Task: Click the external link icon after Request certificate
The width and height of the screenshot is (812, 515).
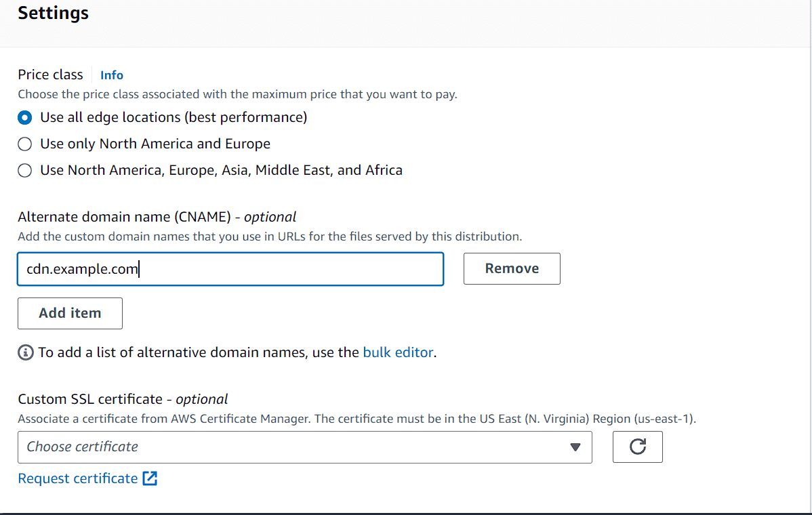Action: (x=150, y=478)
